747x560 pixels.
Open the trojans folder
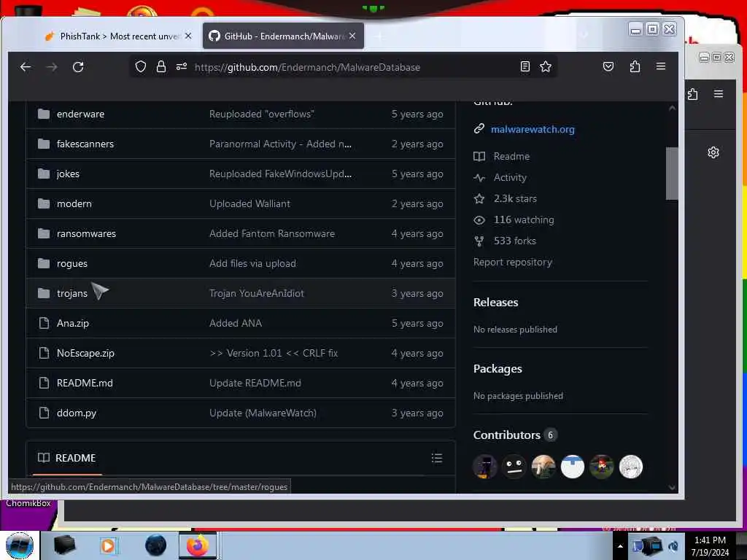pyautogui.click(x=72, y=293)
